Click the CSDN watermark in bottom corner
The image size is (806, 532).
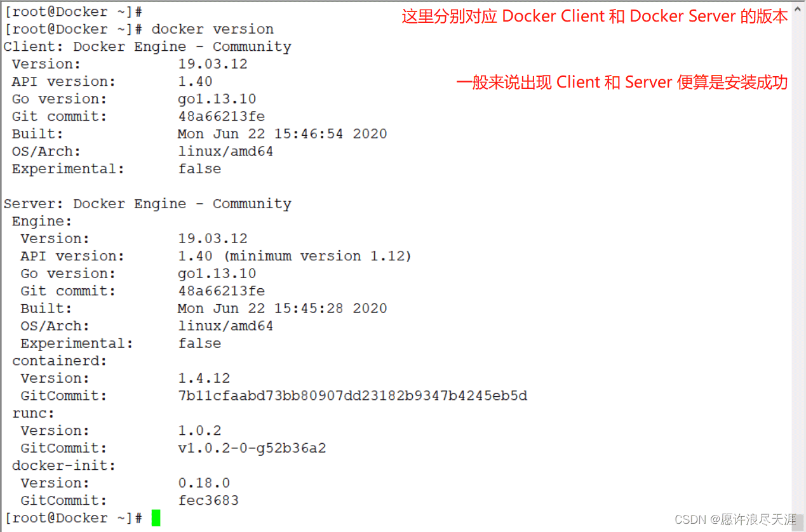pos(735,519)
